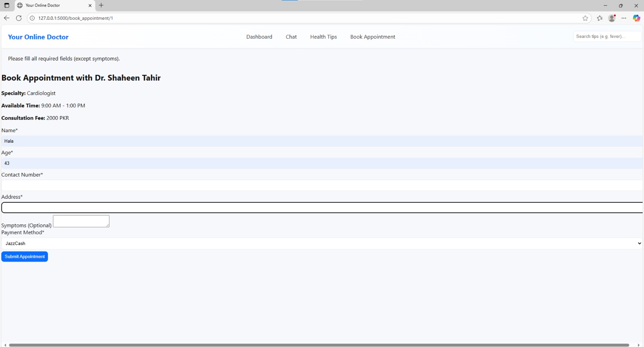
Task: Click left arrow of horizontal scrollbar
Action: pos(5,345)
